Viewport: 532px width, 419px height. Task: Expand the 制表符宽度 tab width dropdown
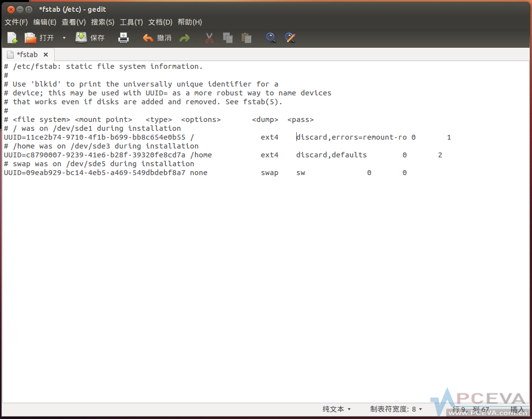point(396,409)
